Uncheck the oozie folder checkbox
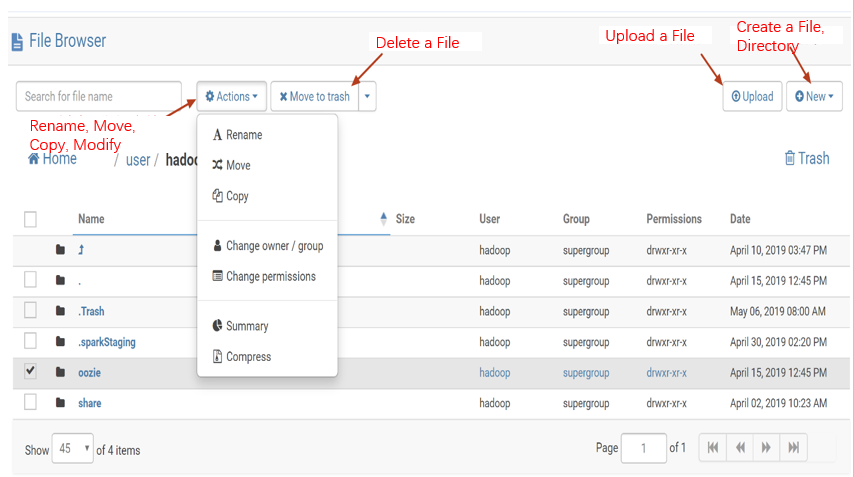Screen dimensions: 854x477 (30, 371)
